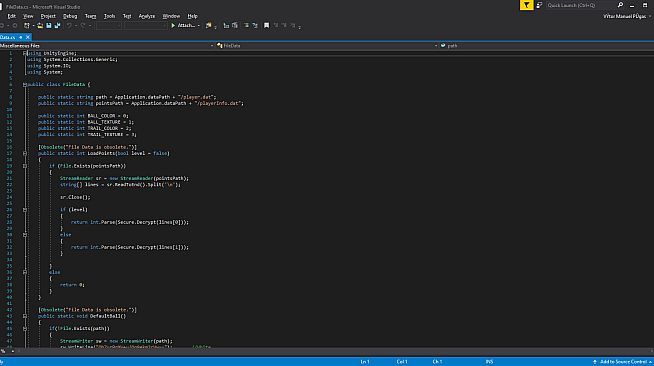Viewport: 654px width, 366px height.
Task: Click the INS insert mode indicator
Action: (x=489, y=362)
